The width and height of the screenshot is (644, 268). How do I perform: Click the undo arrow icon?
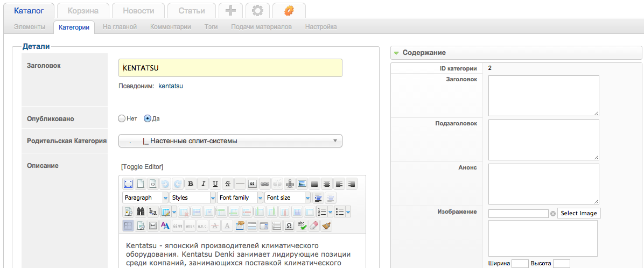click(165, 184)
